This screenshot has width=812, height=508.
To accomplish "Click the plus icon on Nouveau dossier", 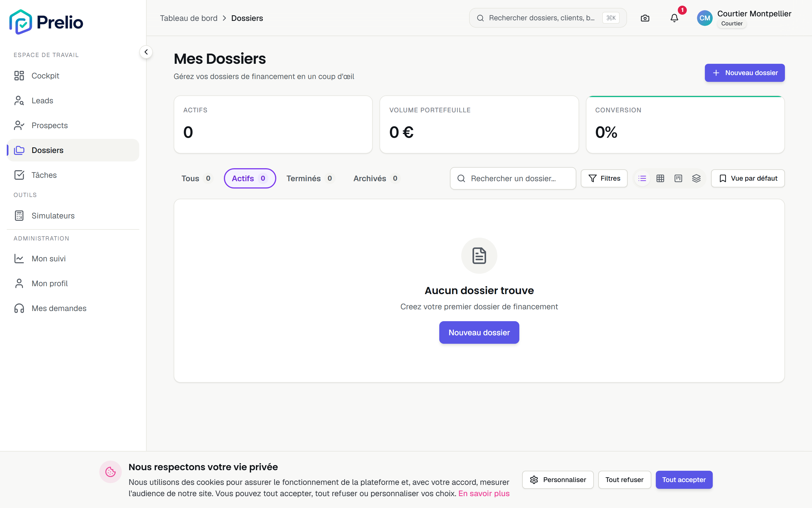I will coord(716,73).
